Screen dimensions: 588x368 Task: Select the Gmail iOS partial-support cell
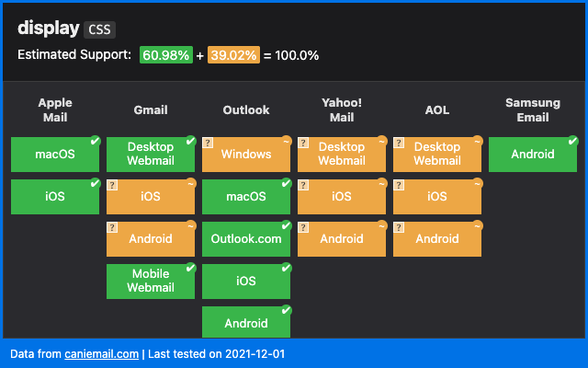(x=151, y=197)
